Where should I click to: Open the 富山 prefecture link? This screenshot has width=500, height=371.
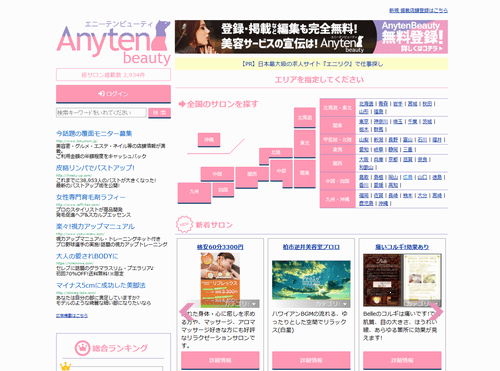408,140
